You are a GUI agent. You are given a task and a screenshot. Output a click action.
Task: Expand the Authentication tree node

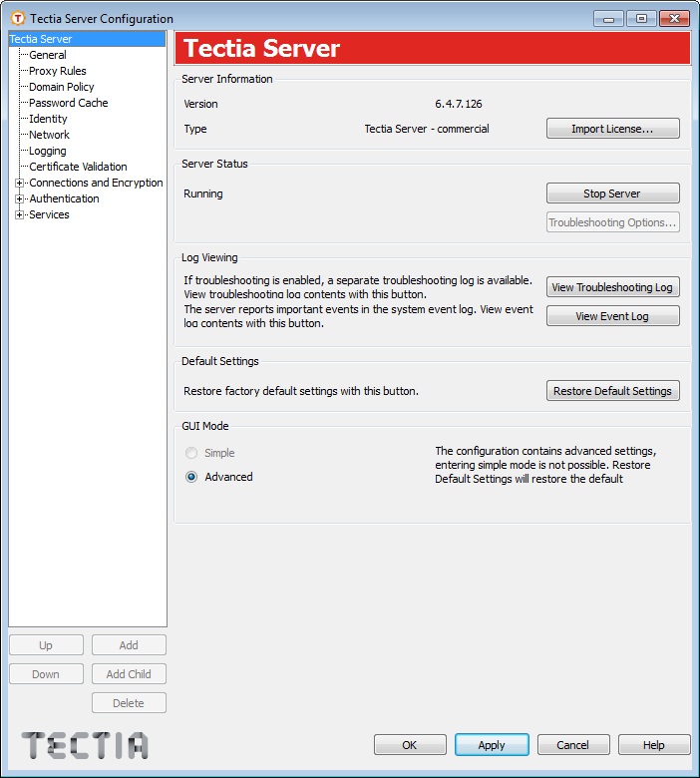(x=19, y=198)
